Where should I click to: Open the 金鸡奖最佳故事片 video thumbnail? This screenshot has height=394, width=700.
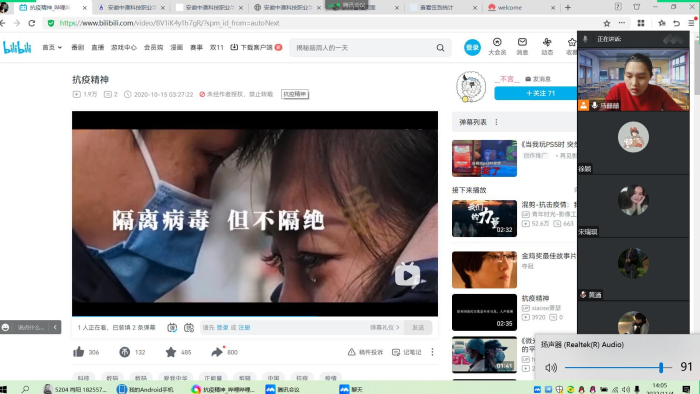click(x=484, y=270)
